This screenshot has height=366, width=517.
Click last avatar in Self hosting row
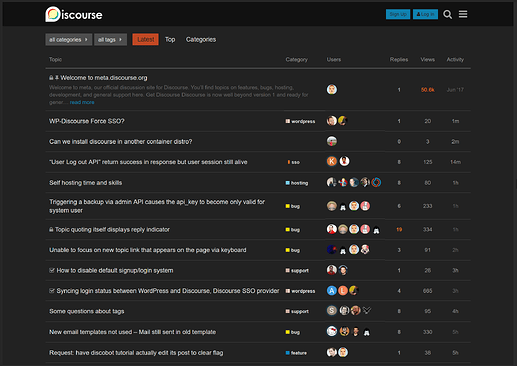tap(376, 182)
